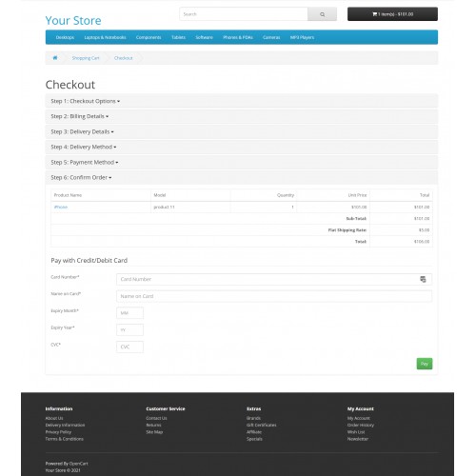This screenshot has height=476, width=476.
Task: Open the Components menu
Action: point(149,37)
